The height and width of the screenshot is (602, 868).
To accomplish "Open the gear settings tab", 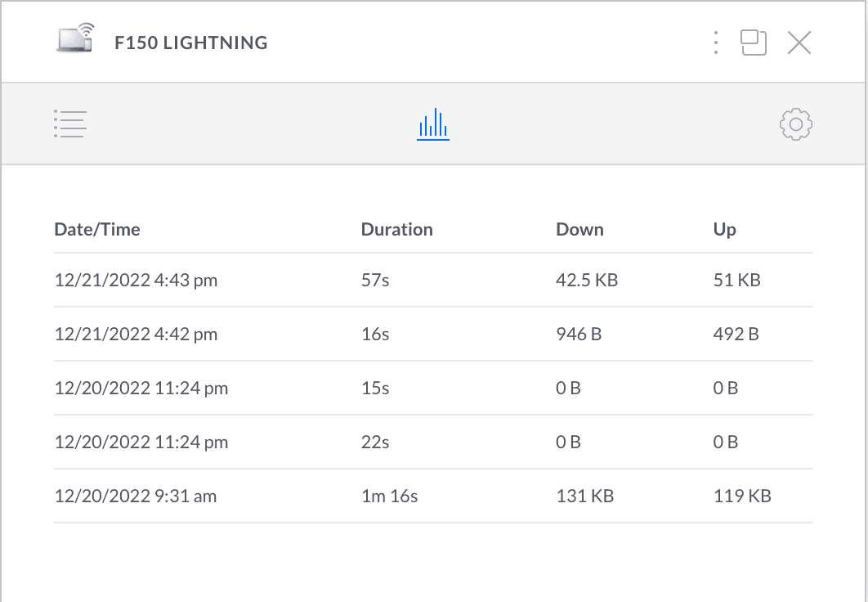I will 795,124.
